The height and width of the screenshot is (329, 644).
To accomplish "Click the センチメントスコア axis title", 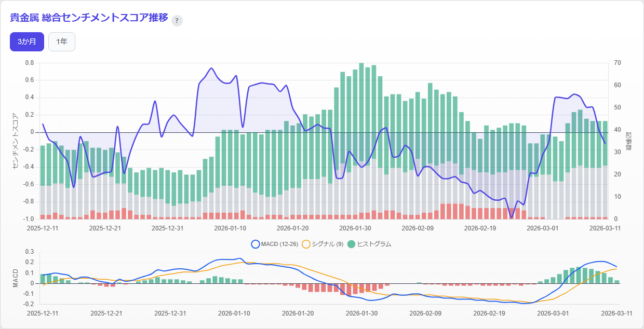I will (x=15, y=141).
